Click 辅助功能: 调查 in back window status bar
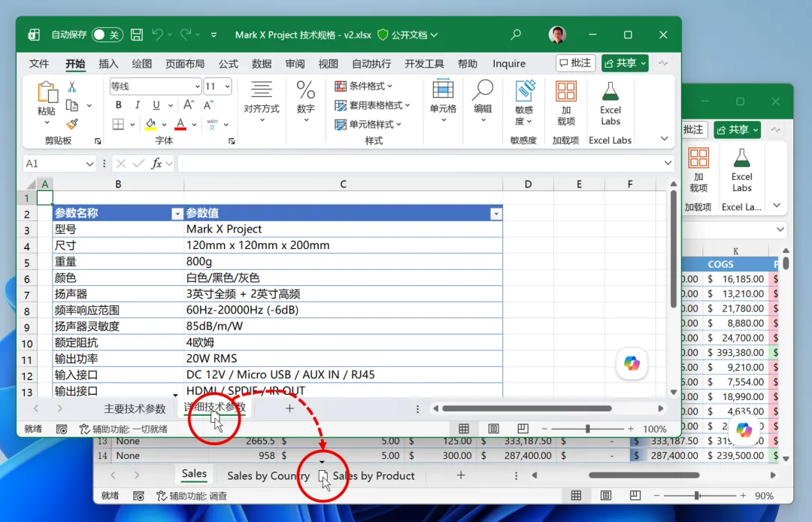The width and height of the screenshot is (812, 522). [x=192, y=496]
